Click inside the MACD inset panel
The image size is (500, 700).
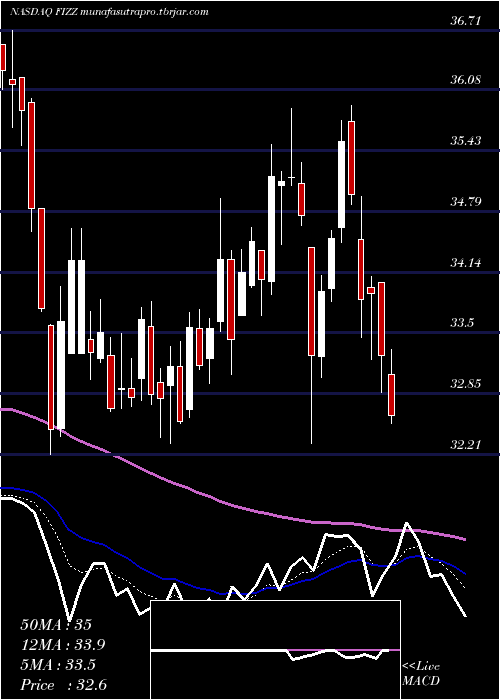click(x=275, y=650)
